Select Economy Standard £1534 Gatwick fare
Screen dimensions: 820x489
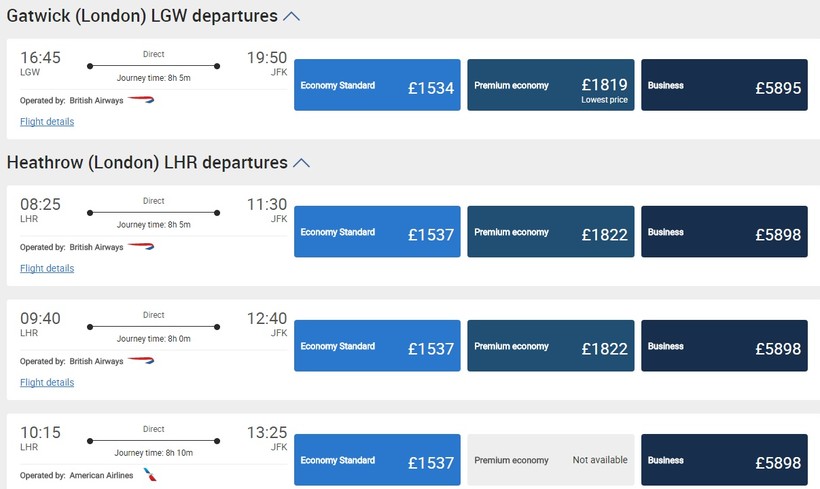tap(377, 85)
